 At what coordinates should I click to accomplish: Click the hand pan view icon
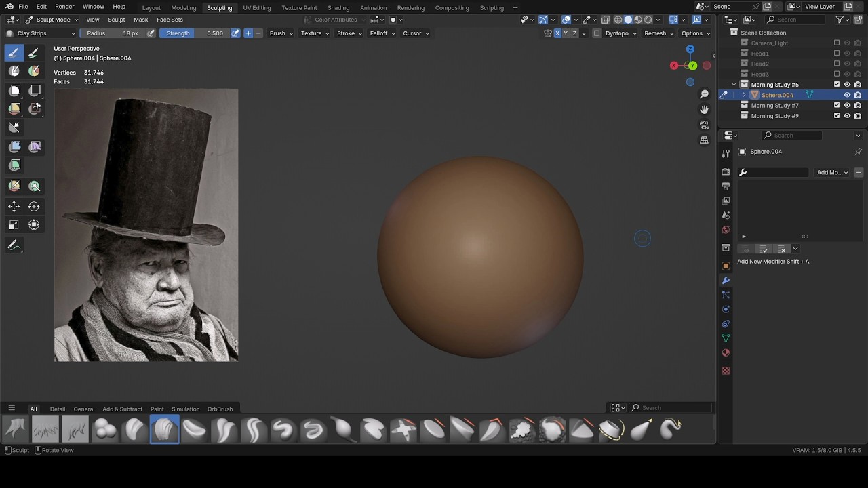(704, 109)
